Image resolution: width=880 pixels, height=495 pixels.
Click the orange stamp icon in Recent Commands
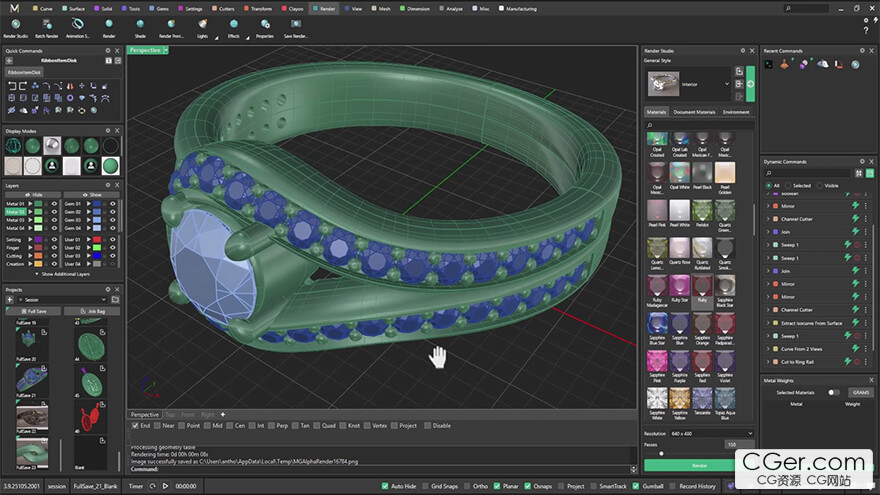tap(785, 65)
